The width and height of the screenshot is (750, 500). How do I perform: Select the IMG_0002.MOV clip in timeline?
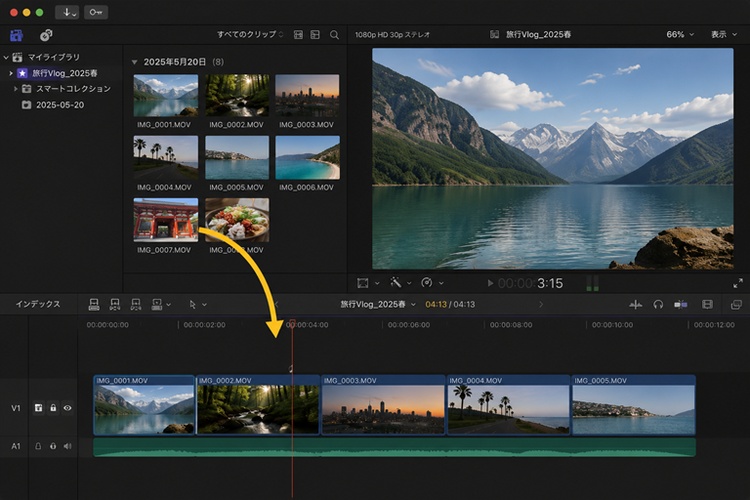click(258, 405)
